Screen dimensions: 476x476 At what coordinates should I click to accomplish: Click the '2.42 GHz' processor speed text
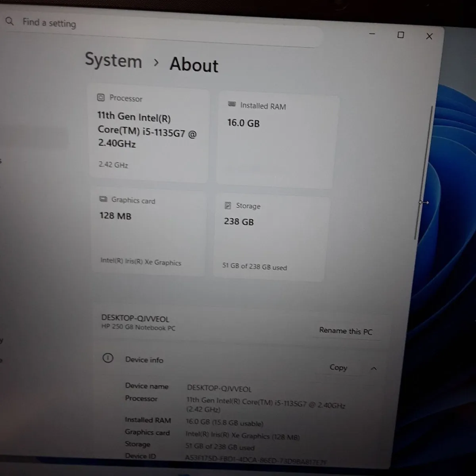pos(113,164)
